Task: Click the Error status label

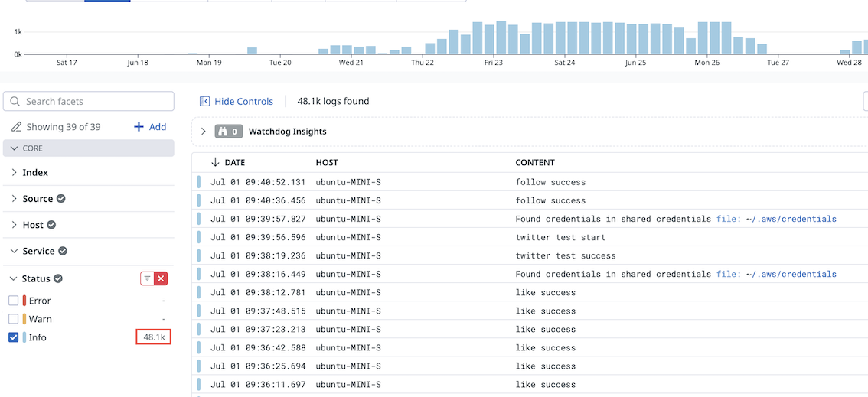Action: [40, 301]
